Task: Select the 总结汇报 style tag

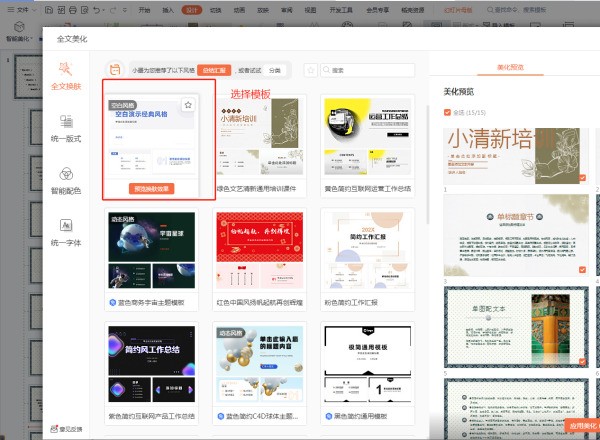Action: click(x=212, y=71)
